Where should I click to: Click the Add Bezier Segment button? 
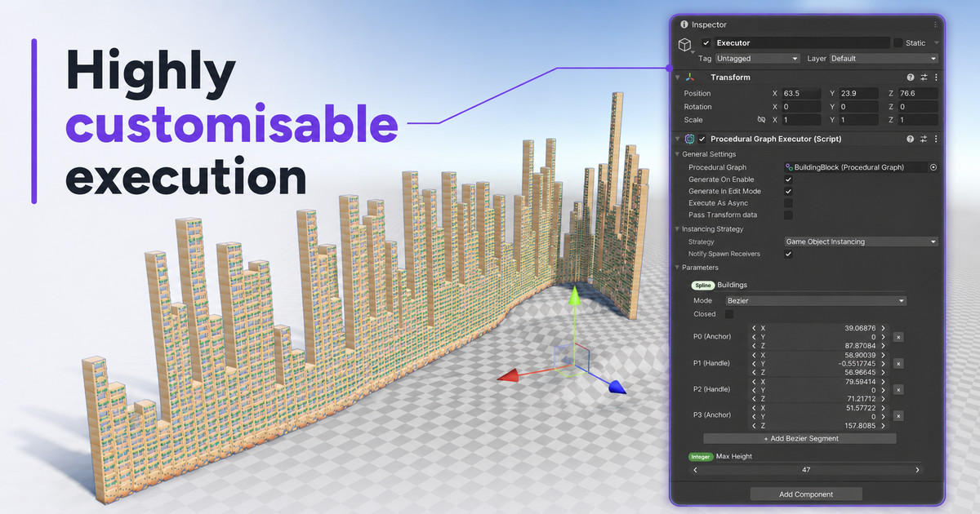pyautogui.click(x=800, y=438)
